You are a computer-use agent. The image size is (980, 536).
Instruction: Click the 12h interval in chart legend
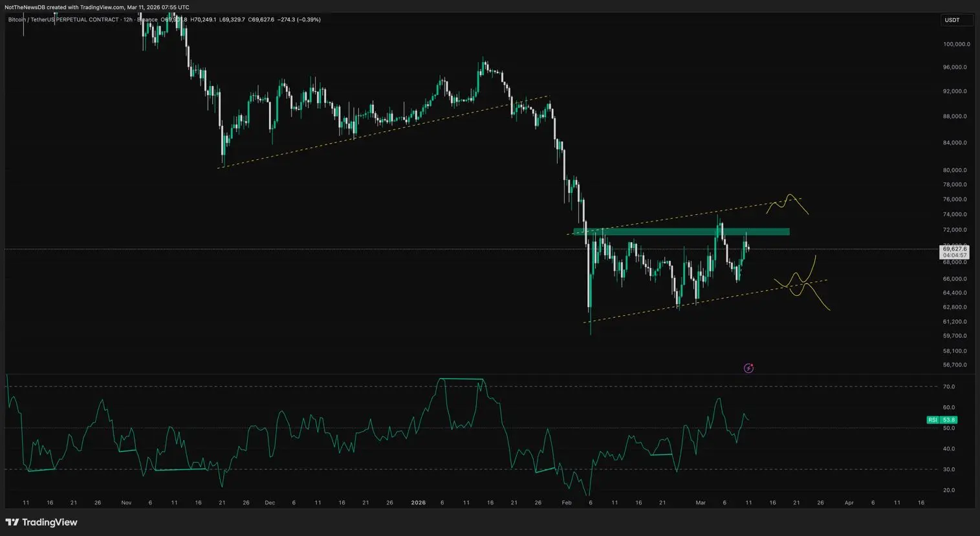click(x=128, y=19)
